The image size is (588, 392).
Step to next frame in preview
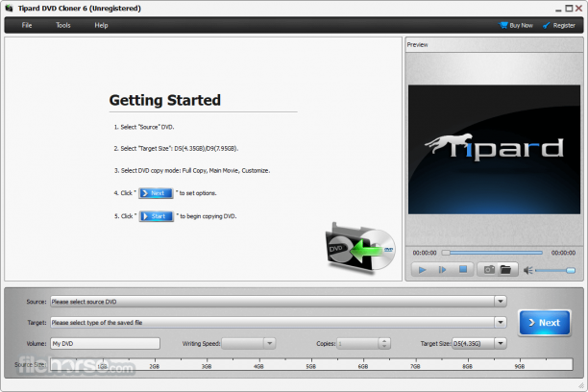tap(443, 270)
